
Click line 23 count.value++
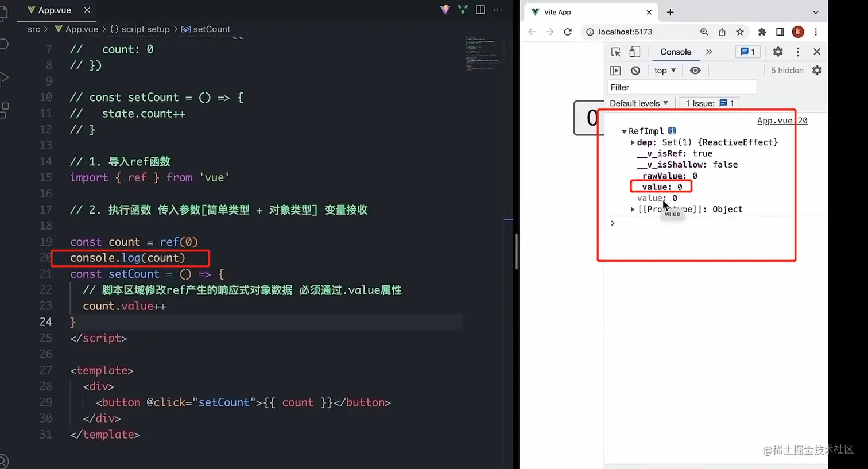[x=124, y=307]
